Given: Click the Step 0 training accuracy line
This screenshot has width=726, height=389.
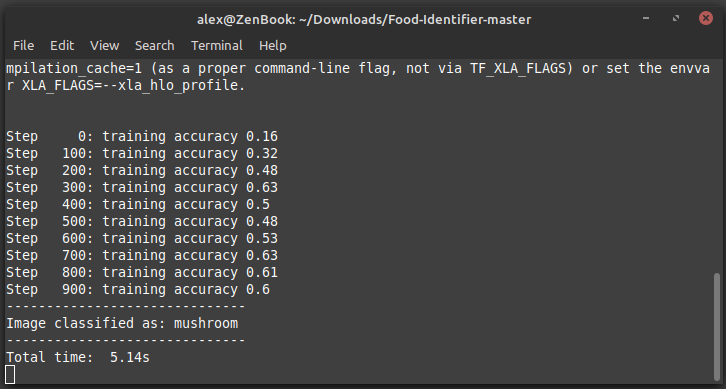Looking at the screenshot, I should click(x=142, y=136).
